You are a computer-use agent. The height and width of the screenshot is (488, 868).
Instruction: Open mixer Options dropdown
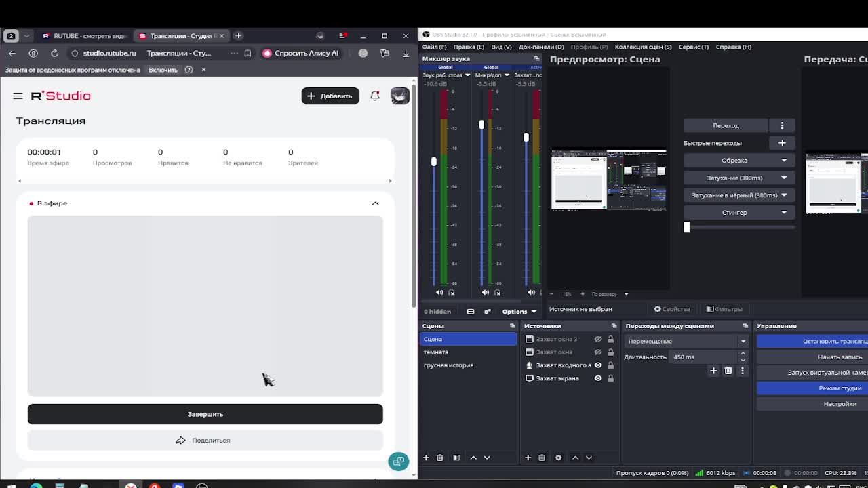(x=519, y=312)
